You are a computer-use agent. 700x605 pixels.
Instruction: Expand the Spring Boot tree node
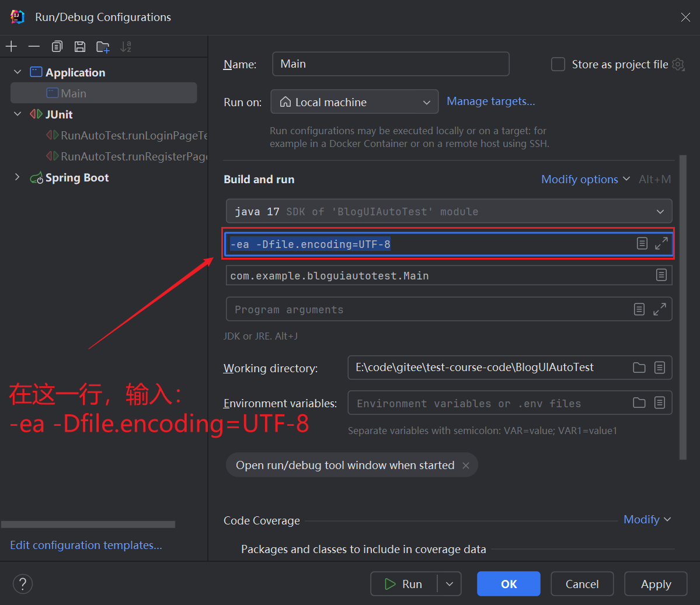18,177
